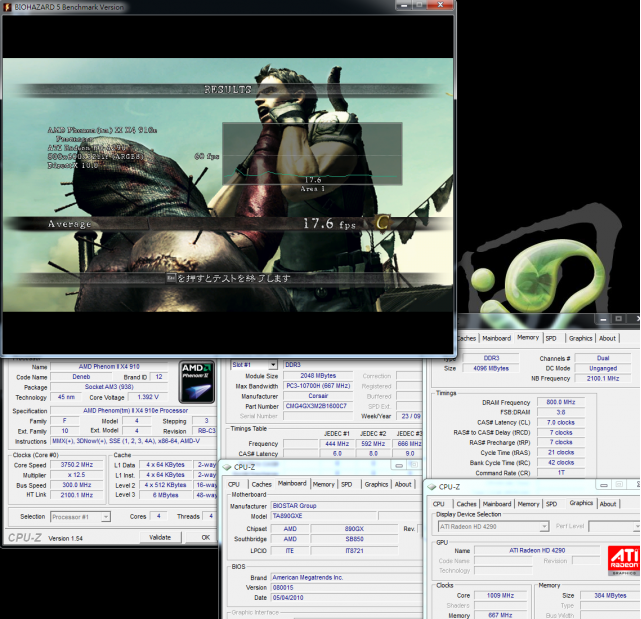641x619 pixels.
Task: Click the Package value Socket AM3 (938)
Action: [109, 387]
